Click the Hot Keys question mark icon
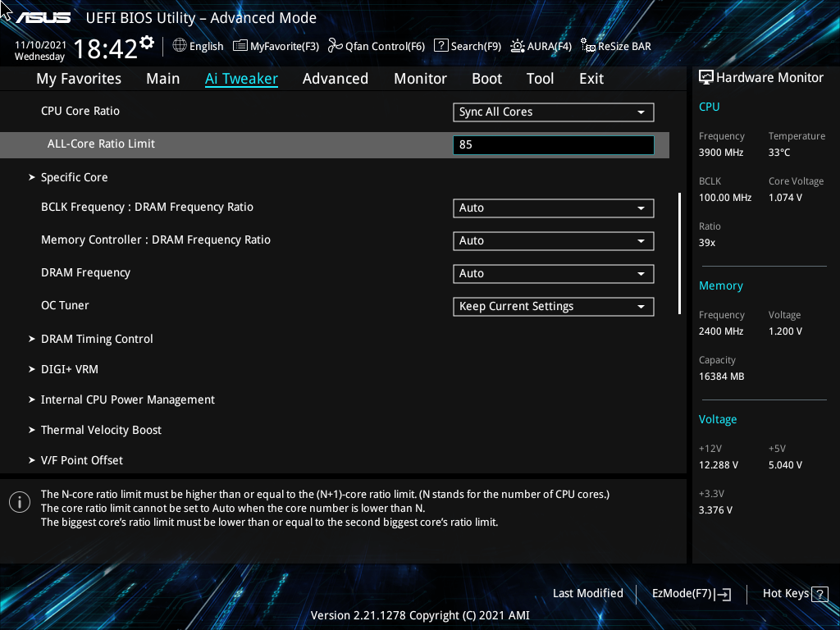Screen dimensions: 840x630 (x=819, y=594)
